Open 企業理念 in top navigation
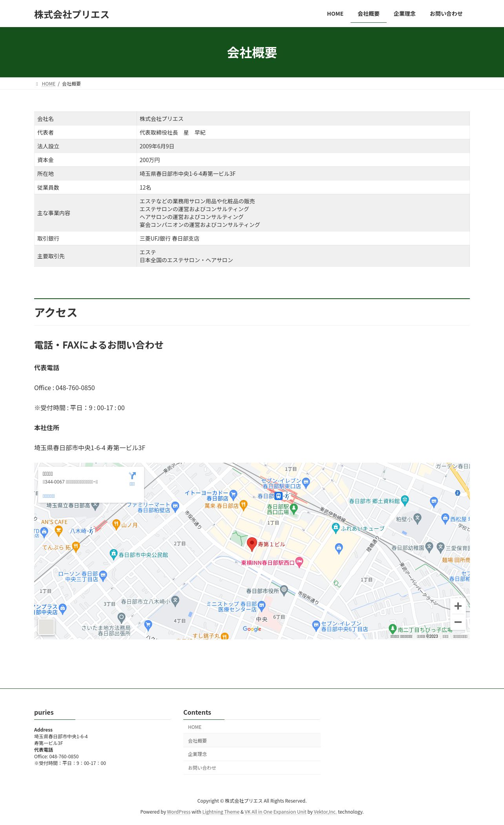The height and width of the screenshot is (825, 504). tap(405, 14)
